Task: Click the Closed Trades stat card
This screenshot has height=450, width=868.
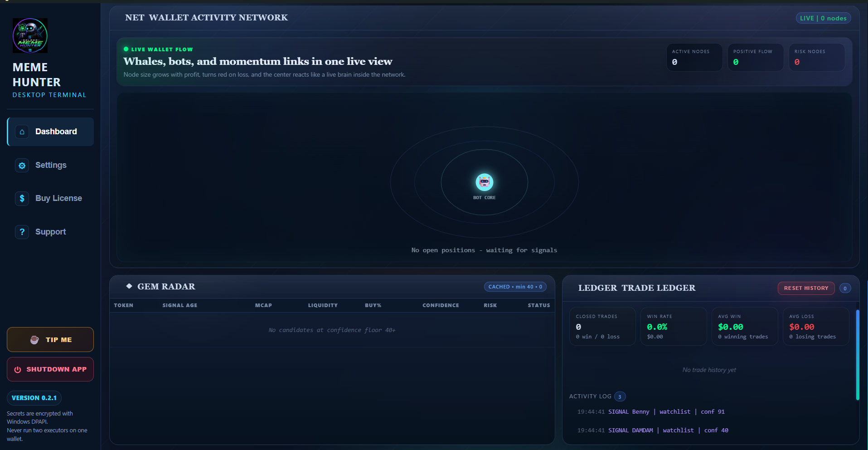Action: tap(602, 326)
